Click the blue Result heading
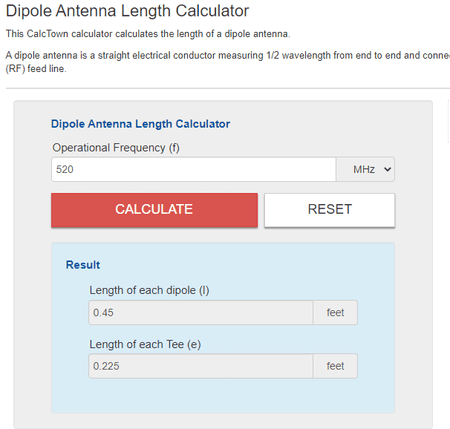The image size is (450, 429). point(83,265)
